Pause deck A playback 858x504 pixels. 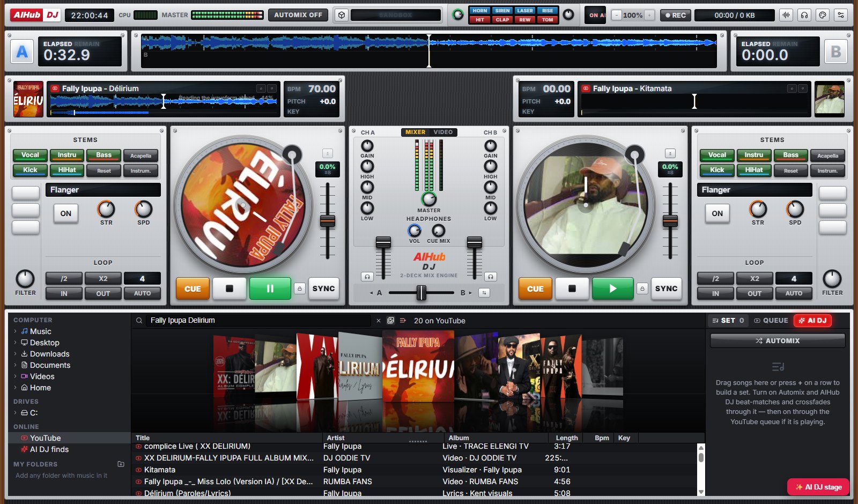point(270,288)
